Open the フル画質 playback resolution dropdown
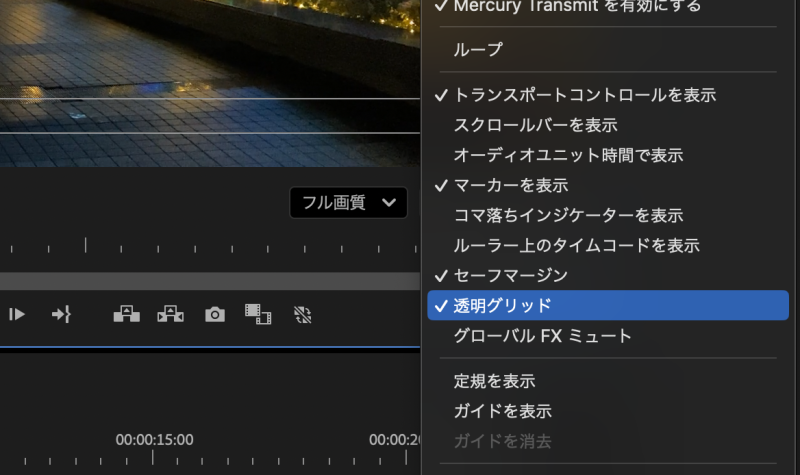 [348, 203]
